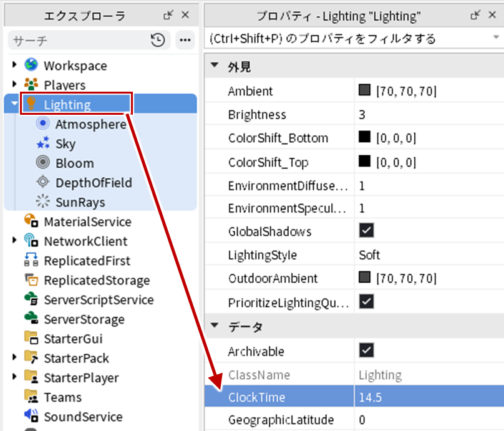Change the LightingStyle value Soft

point(429,255)
